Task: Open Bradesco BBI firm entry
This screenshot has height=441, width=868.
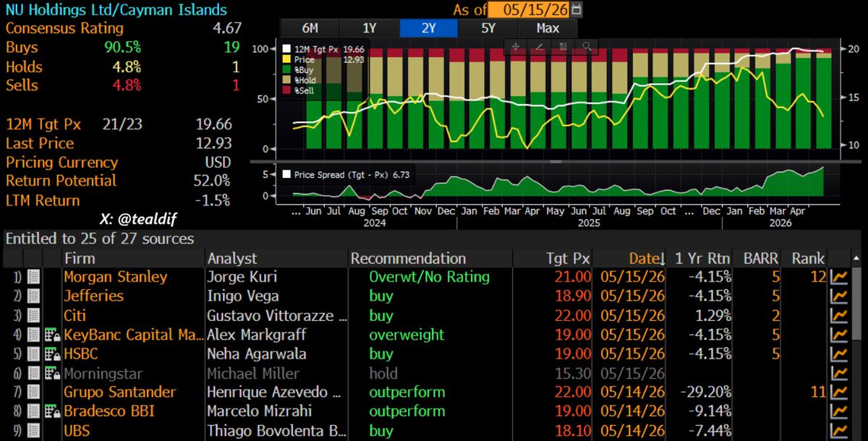Action: point(109,411)
